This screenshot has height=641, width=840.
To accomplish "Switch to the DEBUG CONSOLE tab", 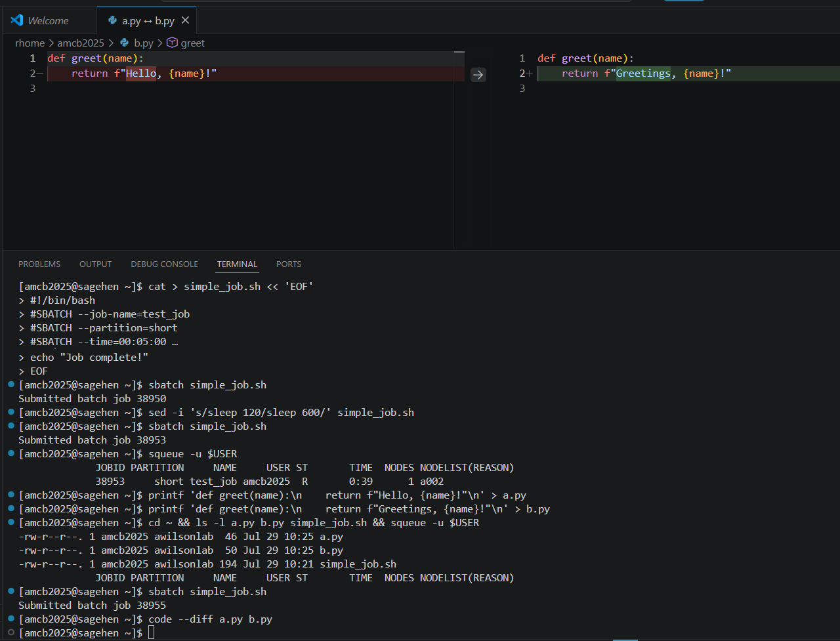I will (164, 264).
